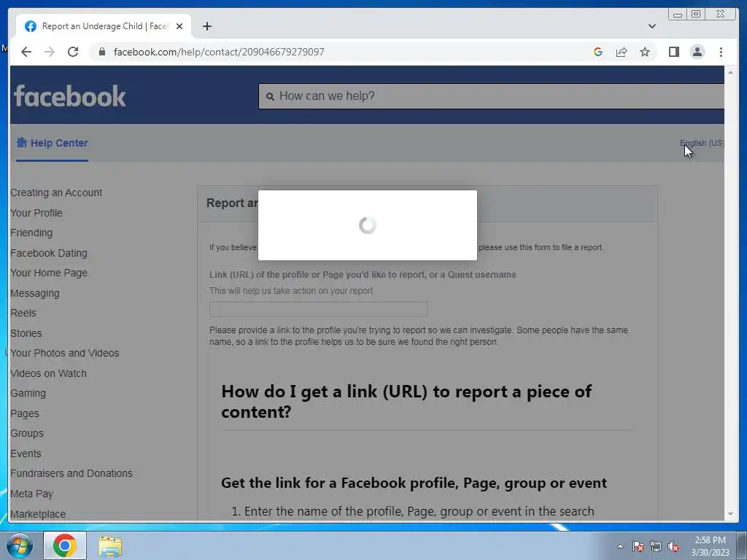Close the Report an Underage Child tab
The width and height of the screenshot is (747, 560).
(x=179, y=26)
